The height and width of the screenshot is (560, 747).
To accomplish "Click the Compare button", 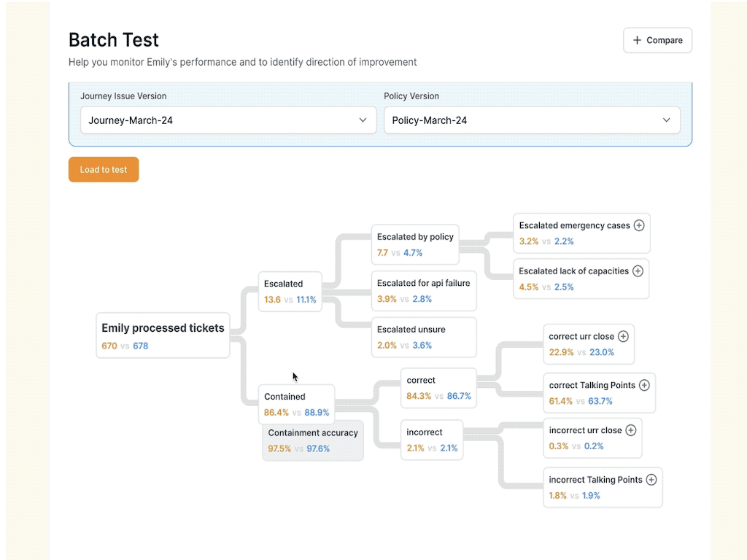I will point(657,41).
